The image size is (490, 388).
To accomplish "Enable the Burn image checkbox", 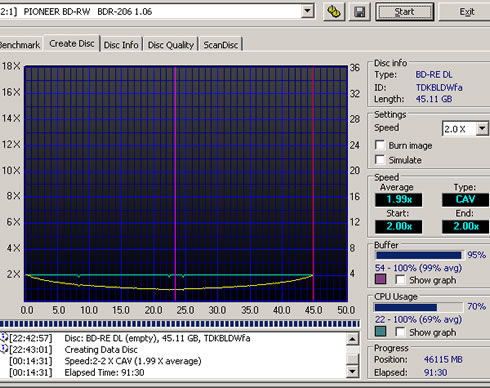I will 380,145.
